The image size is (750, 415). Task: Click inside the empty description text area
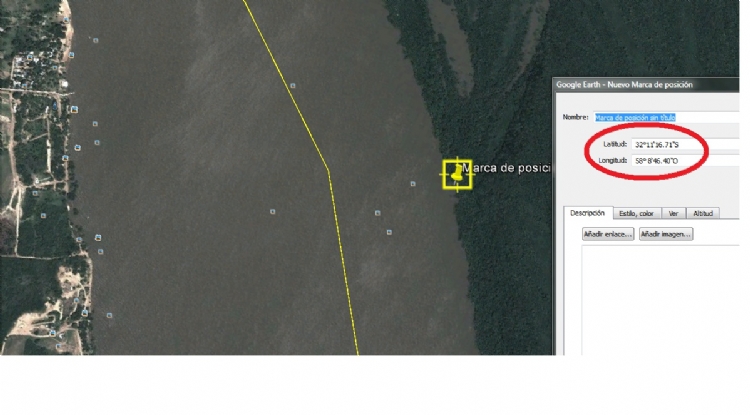(x=661, y=300)
